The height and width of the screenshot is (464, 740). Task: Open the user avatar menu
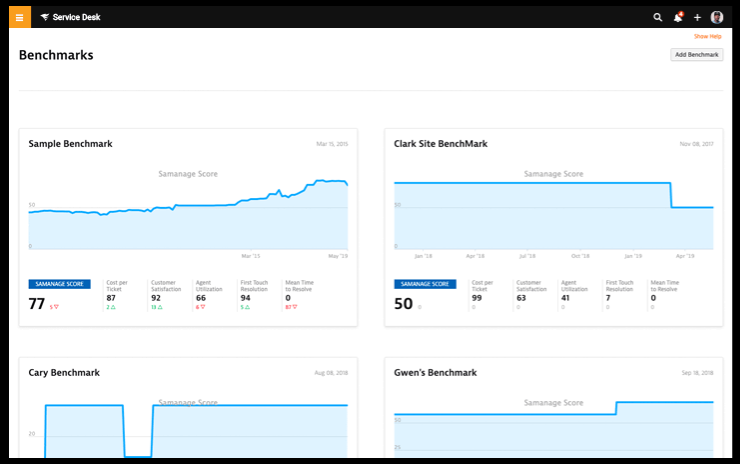717,17
